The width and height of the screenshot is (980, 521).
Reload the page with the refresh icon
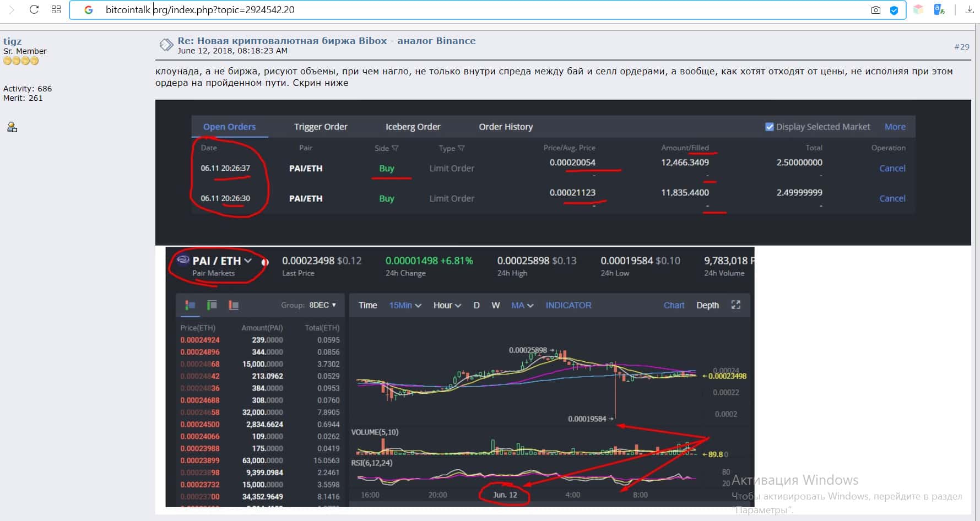pyautogui.click(x=34, y=10)
